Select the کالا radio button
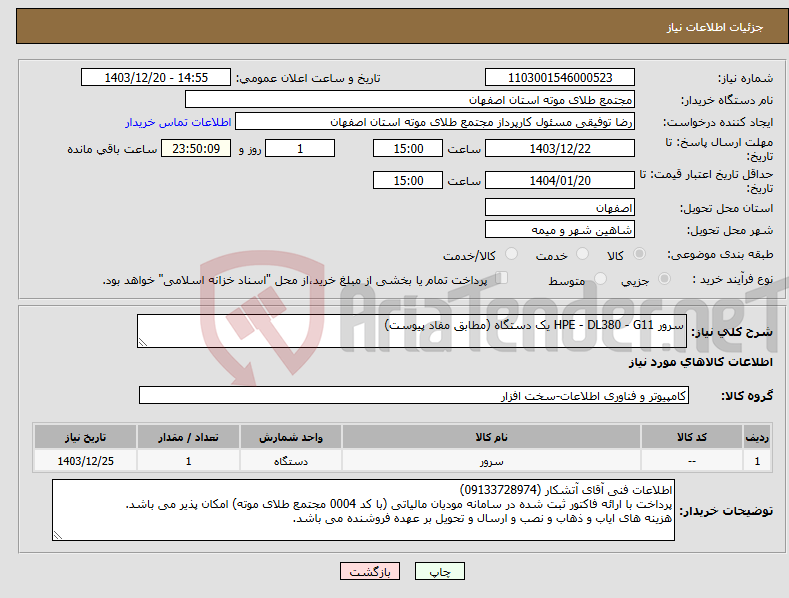Viewport: 789px width, 598px height. 639,254
